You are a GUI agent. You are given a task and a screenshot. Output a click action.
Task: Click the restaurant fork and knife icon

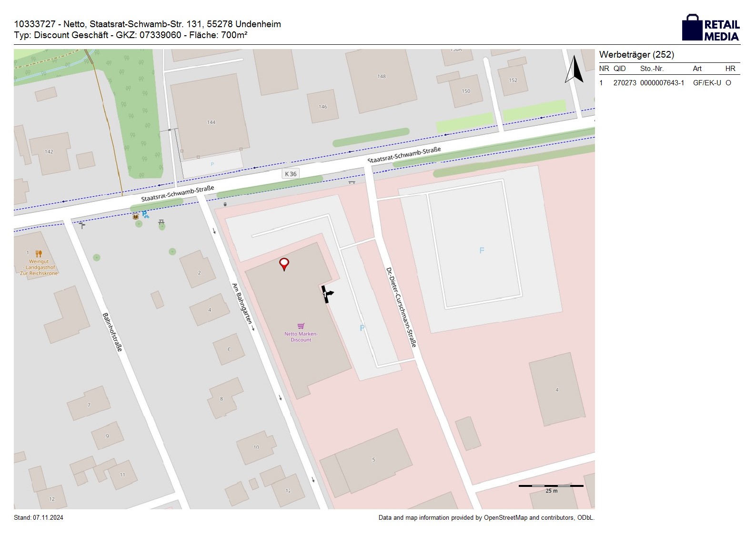coord(39,254)
